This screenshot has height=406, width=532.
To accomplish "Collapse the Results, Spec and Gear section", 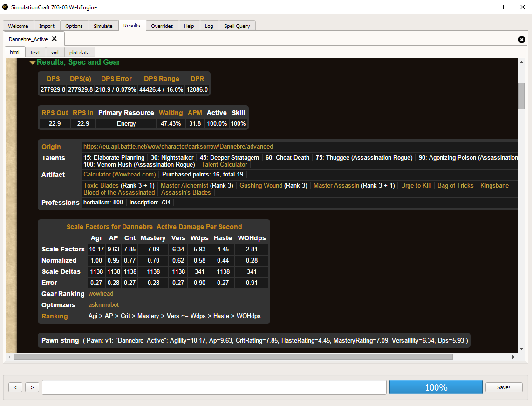I will [33, 63].
